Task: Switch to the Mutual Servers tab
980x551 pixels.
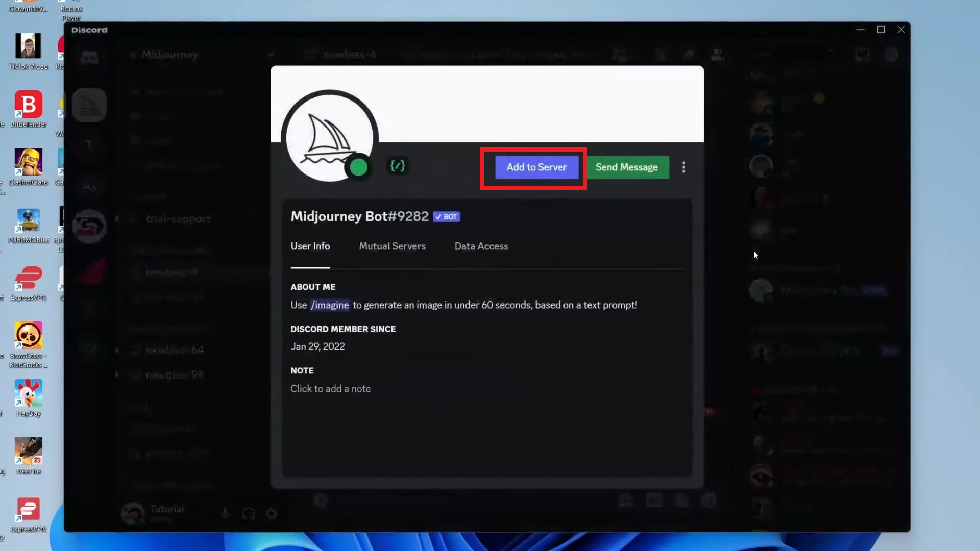Action: click(392, 246)
